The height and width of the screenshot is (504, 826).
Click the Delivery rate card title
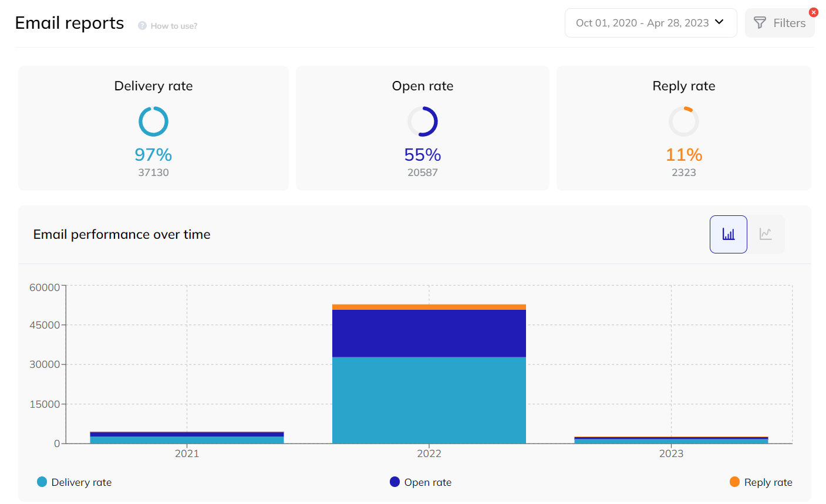153,86
